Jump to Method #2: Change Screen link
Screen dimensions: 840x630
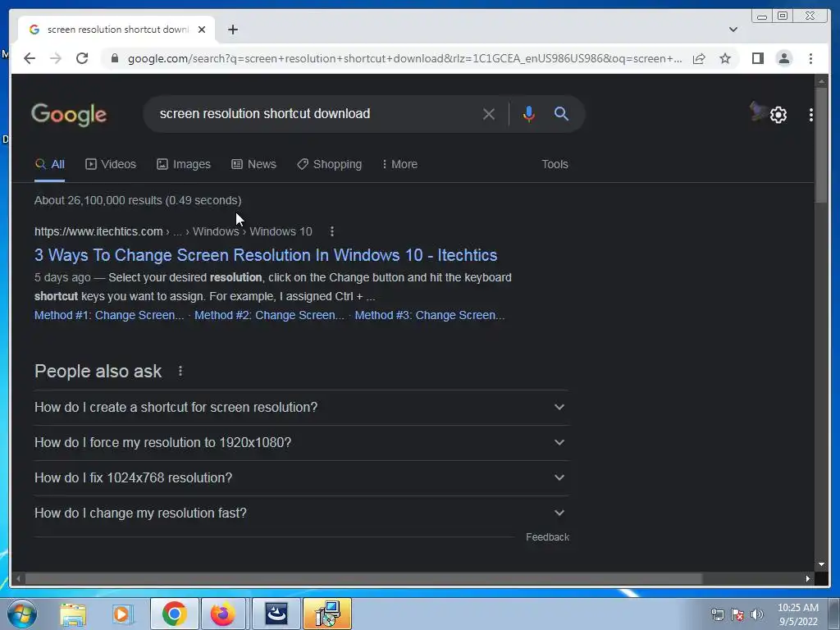click(269, 315)
